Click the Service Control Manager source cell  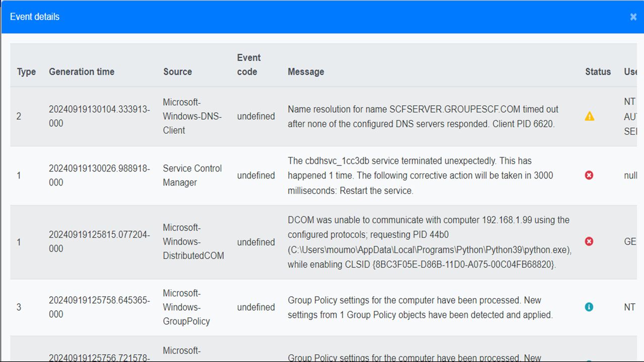[192, 175]
